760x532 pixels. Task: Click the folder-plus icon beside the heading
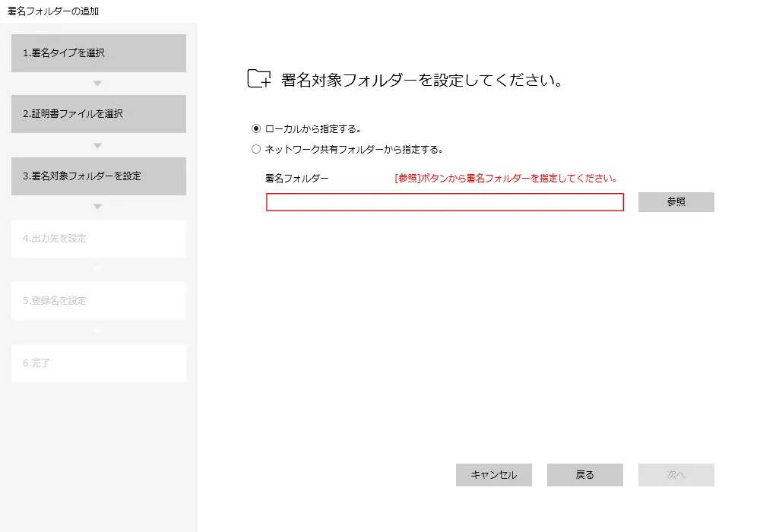tap(259, 80)
